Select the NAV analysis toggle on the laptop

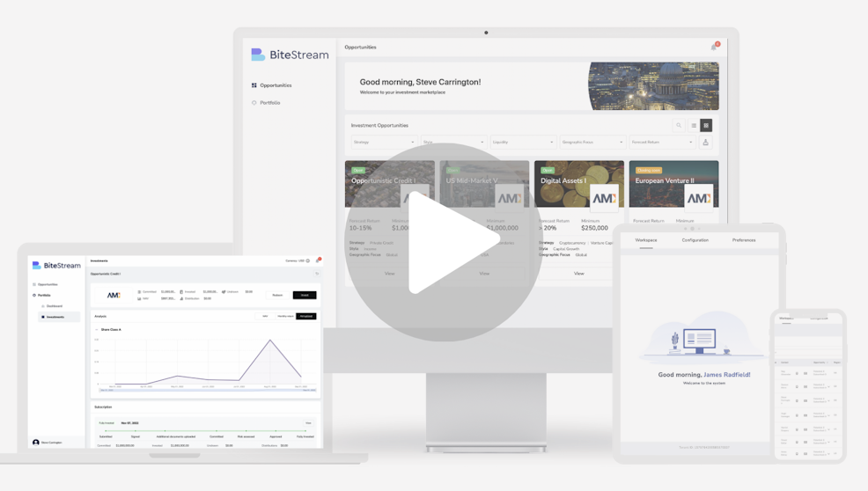pyautogui.click(x=265, y=316)
